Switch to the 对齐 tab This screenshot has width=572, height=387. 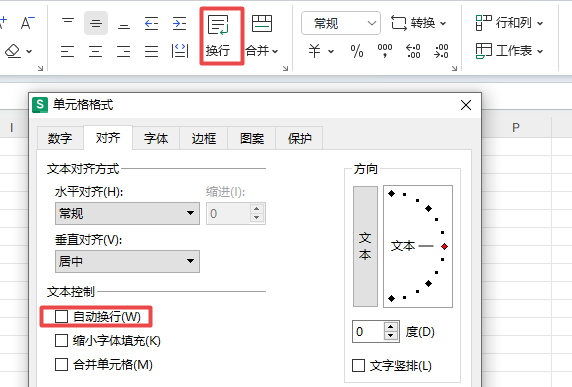(x=108, y=138)
